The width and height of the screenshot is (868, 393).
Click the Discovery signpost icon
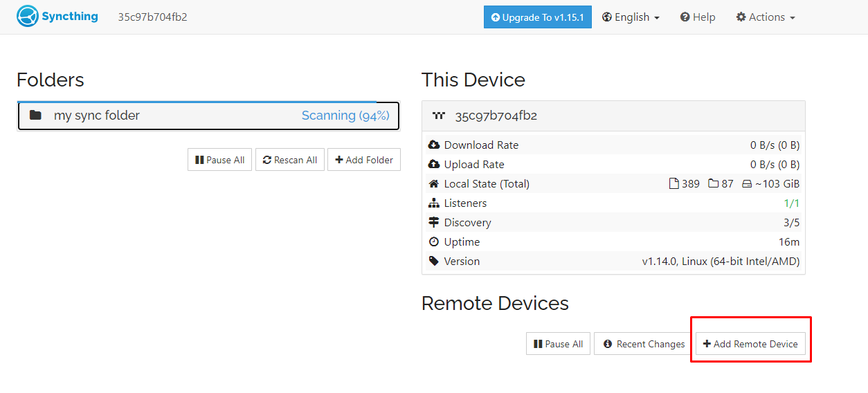coord(434,222)
